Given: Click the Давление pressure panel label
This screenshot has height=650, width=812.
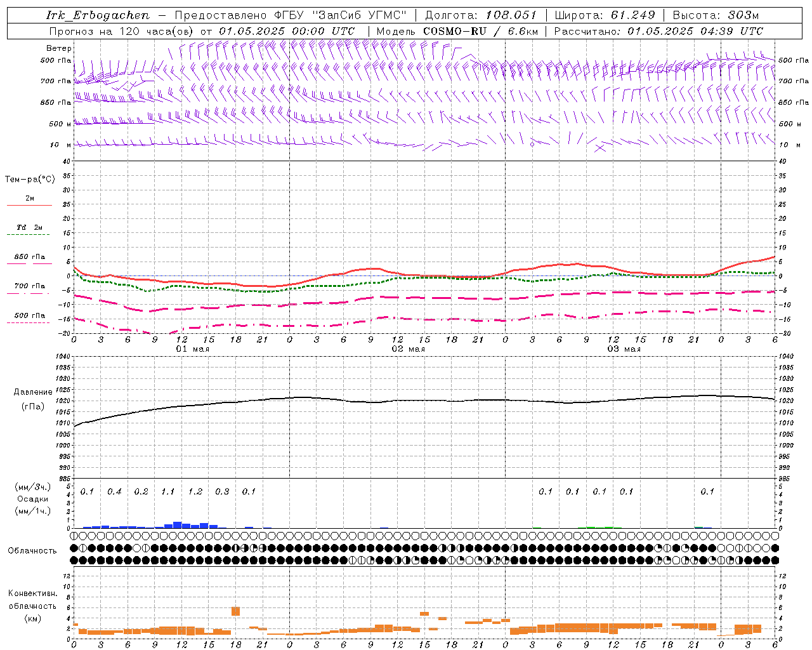Looking at the screenshot, I should (x=32, y=392).
